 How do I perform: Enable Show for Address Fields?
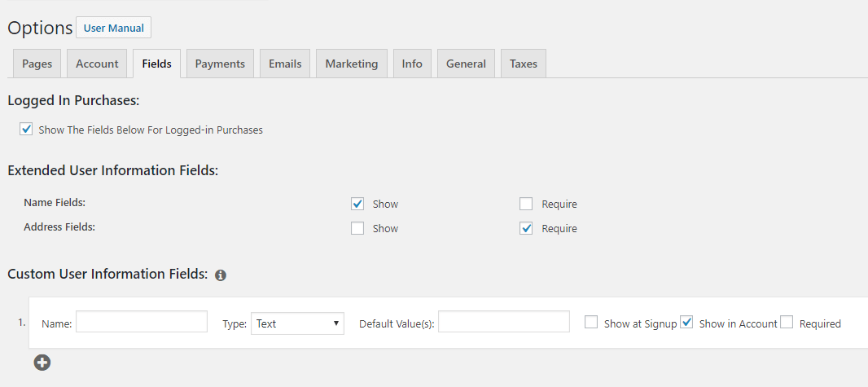pyautogui.click(x=357, y=228)
